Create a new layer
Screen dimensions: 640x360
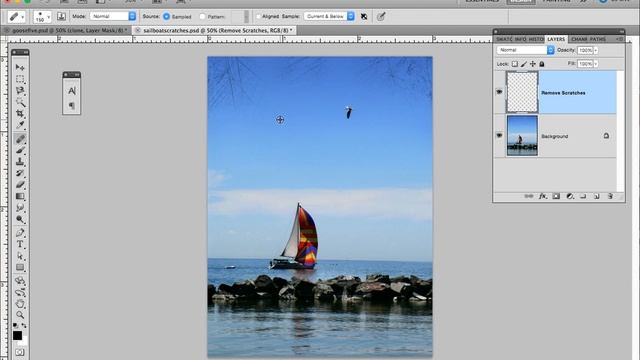[x=597, y=196]
